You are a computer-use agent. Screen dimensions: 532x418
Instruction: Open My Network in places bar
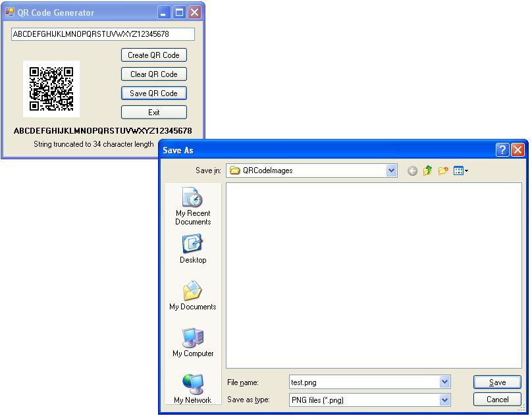(193, 388)
